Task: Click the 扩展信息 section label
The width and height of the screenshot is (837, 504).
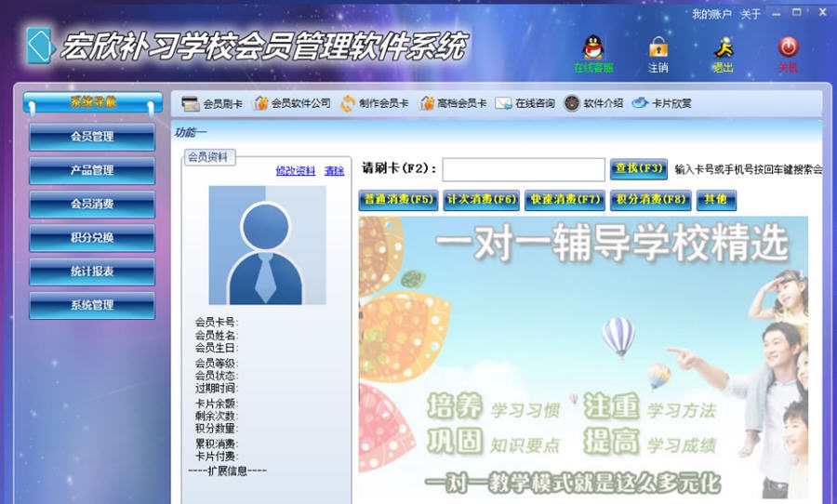Action: click(228, 471)
